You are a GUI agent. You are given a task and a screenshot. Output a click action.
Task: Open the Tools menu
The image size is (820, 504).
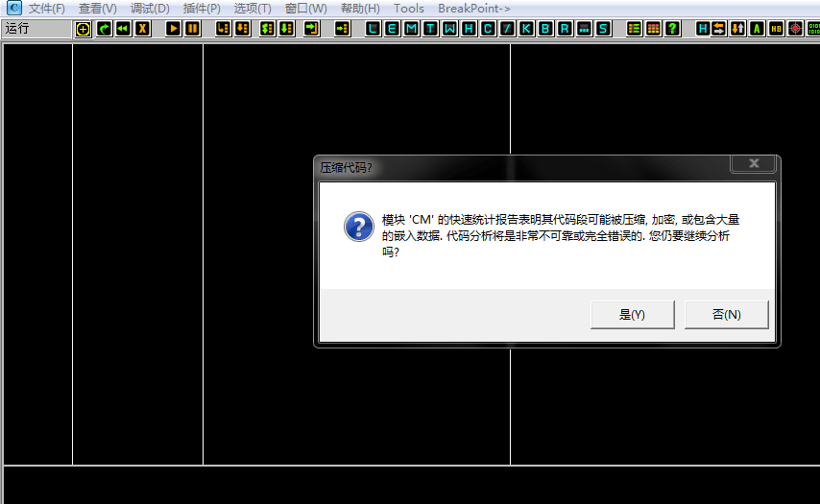click(409, 9)
